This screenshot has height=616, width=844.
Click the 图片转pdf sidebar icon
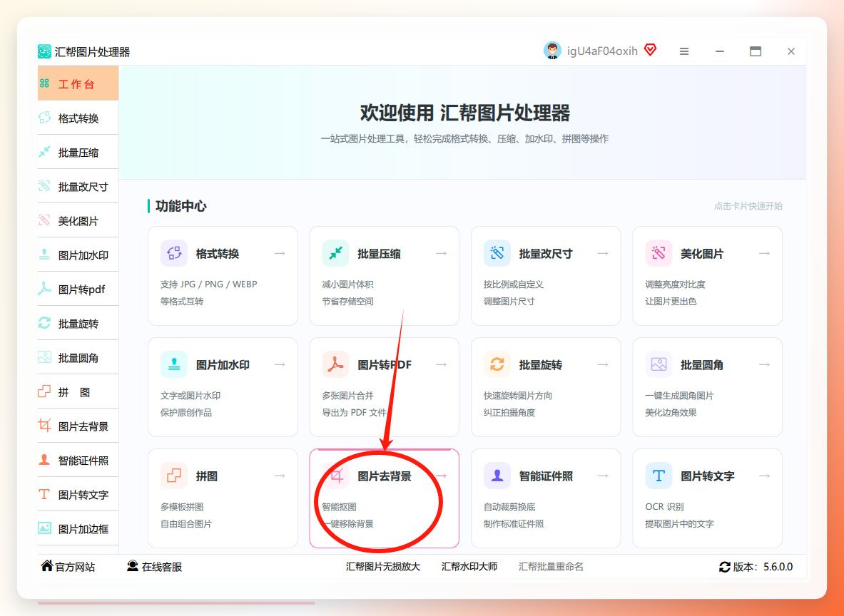(x=44, y=289)
